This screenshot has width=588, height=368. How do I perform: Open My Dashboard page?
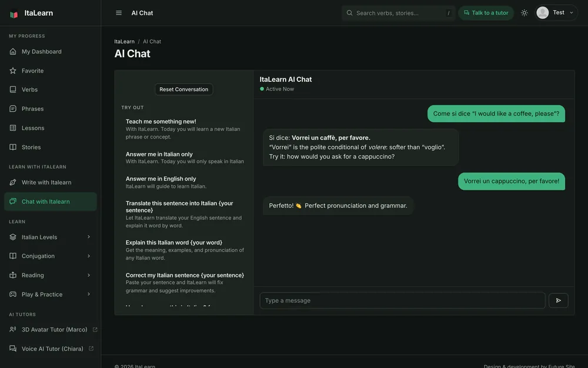[50, 51]
